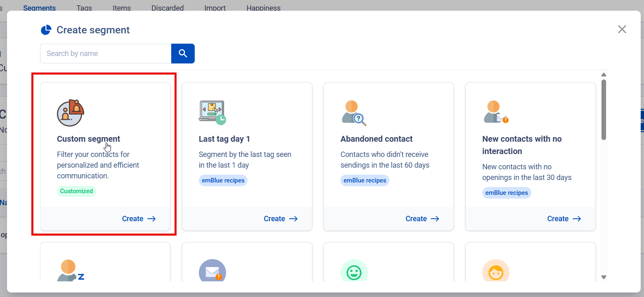Close the Create segment dialog
The image size is (644, 297).
click(622, 29)
